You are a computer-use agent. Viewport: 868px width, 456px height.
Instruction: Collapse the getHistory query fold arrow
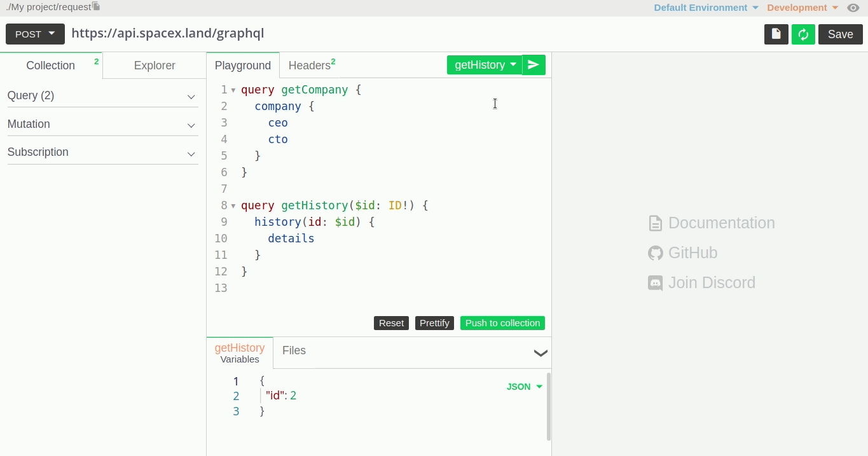click(233, 206)
